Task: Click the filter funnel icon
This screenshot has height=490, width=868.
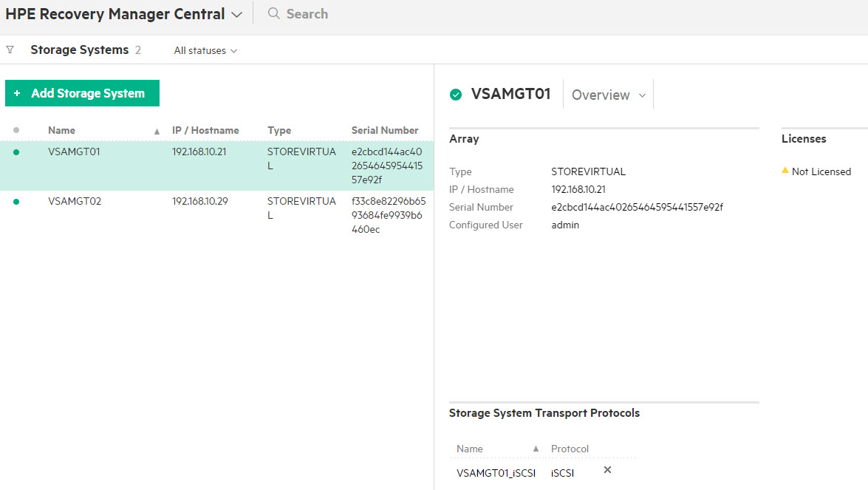Action: pos(10,50)
